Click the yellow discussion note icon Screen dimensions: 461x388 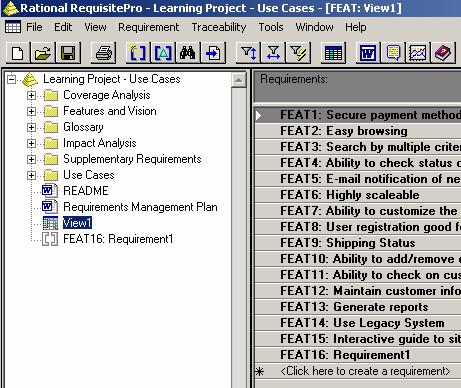(393, 53)
